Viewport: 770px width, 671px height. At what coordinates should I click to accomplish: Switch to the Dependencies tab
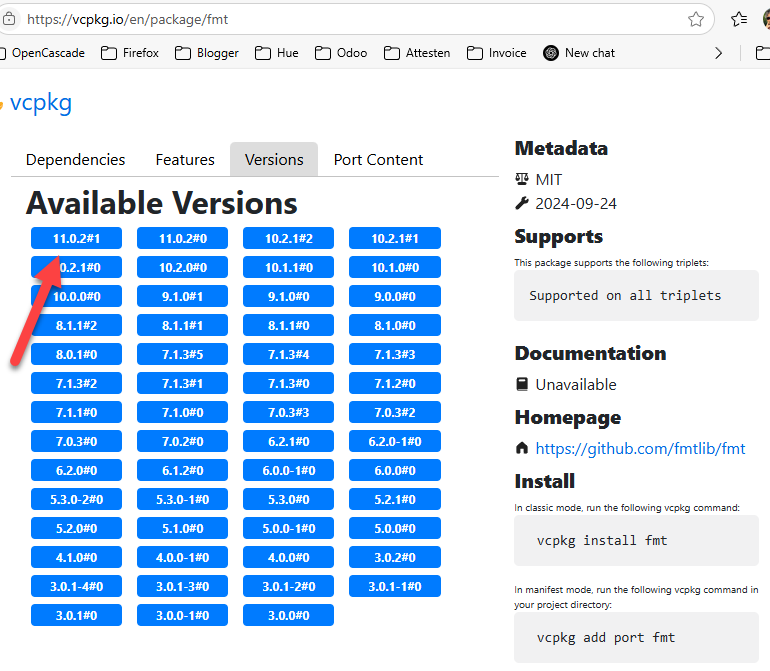pos(76,160)
